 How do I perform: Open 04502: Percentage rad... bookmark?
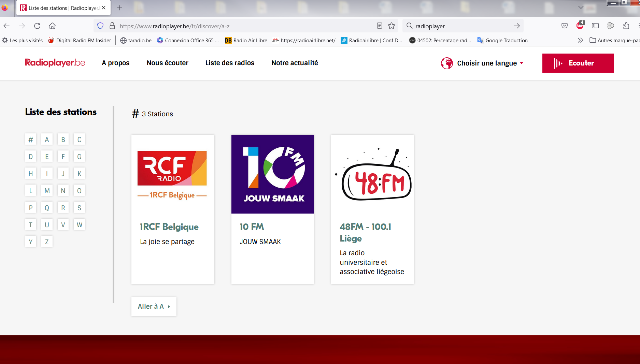click(440, 40)
